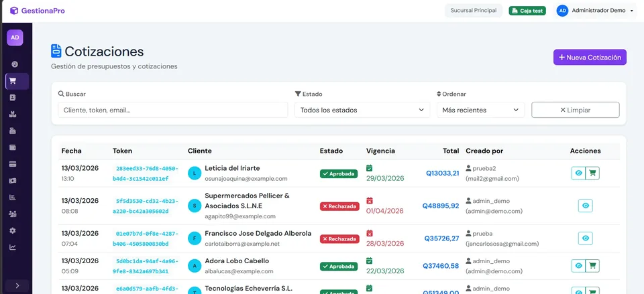Click red calendar icon above 28/03/2026
644x294 pixels.
(369, 233)
